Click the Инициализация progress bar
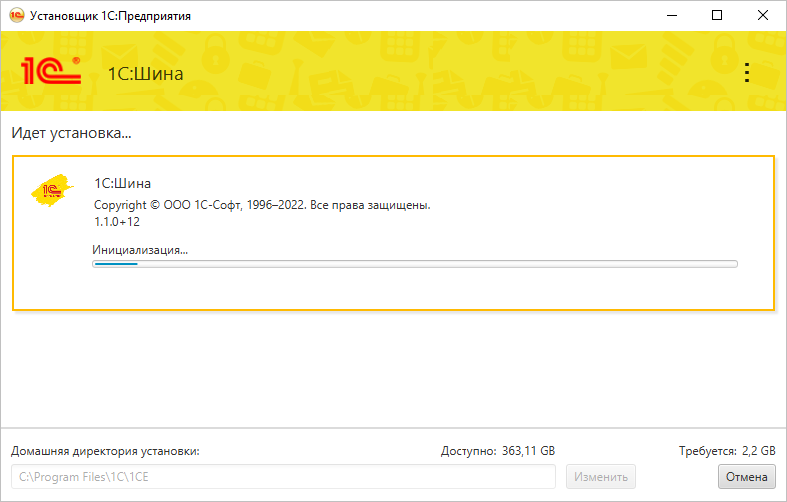This screenshot has width=787, height=502. point(415,264)
